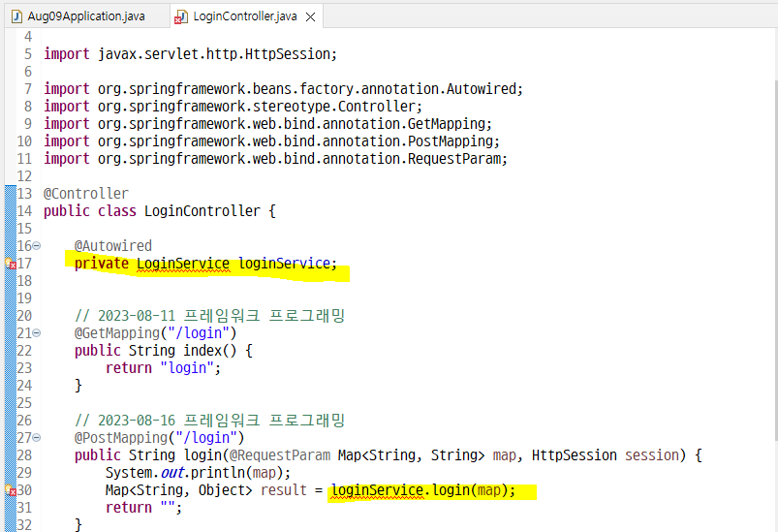The width and height of the screenshot is (778, 532).
Task: Switch to the Aug09Application.java tab
Action: click(x=86, y=16)
